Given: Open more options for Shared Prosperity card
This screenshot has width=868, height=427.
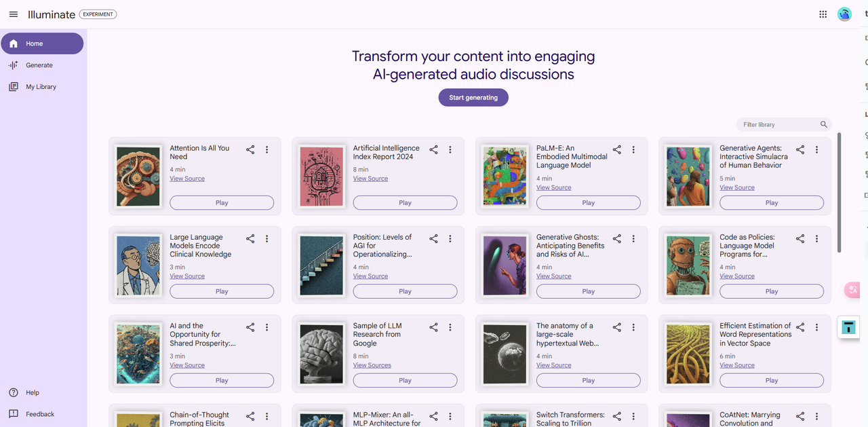Looking at the screenshot, I should click(x=267, y=327).
